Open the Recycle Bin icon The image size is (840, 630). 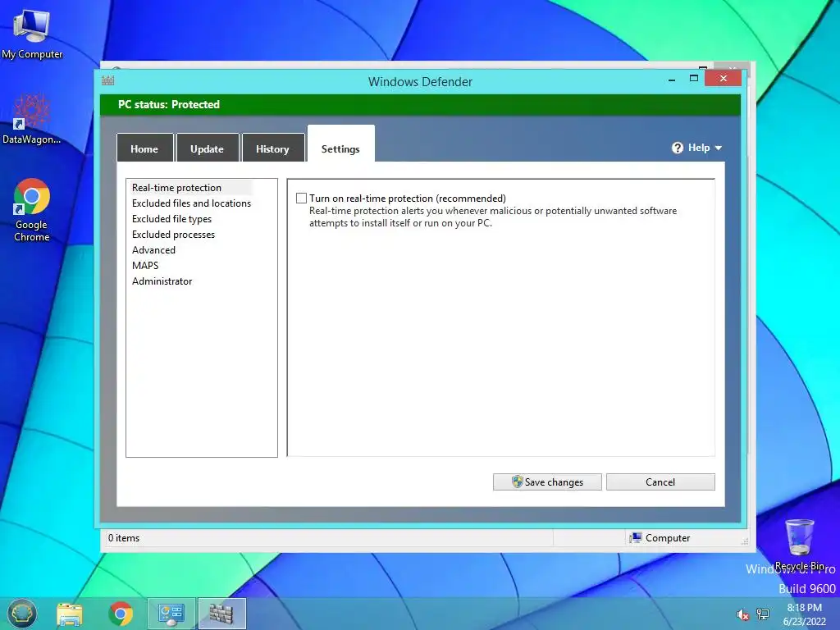[x=799, y=545]
